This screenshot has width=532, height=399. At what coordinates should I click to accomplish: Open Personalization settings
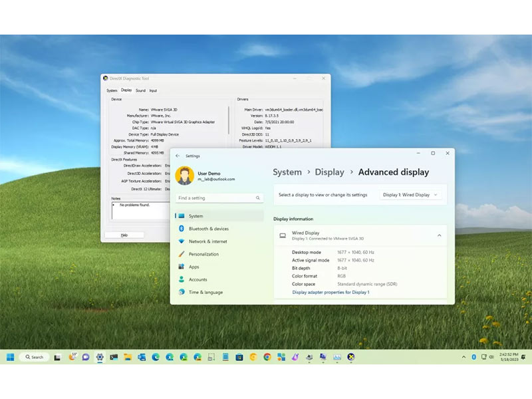point(219,254)
